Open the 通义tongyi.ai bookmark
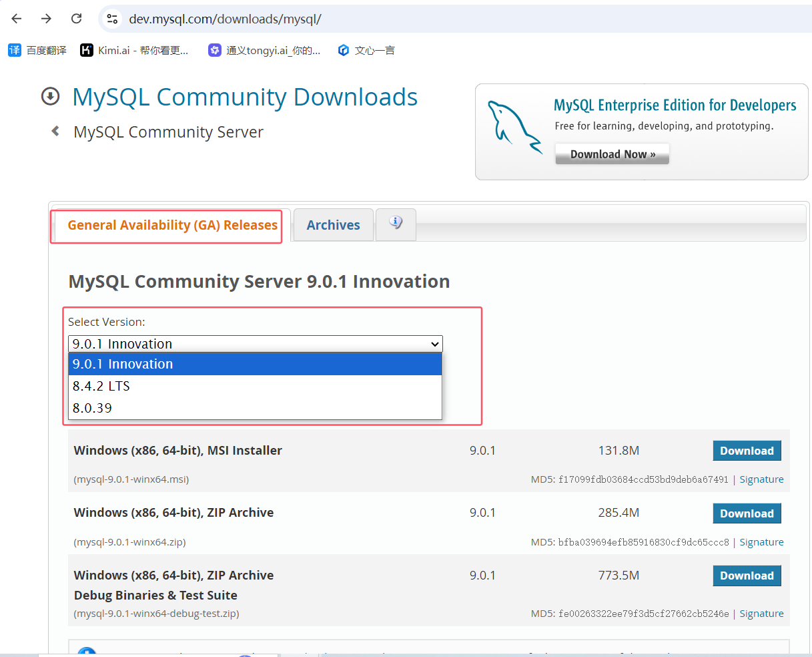This screenshot has width=812, height=657. tap(264, 50)
